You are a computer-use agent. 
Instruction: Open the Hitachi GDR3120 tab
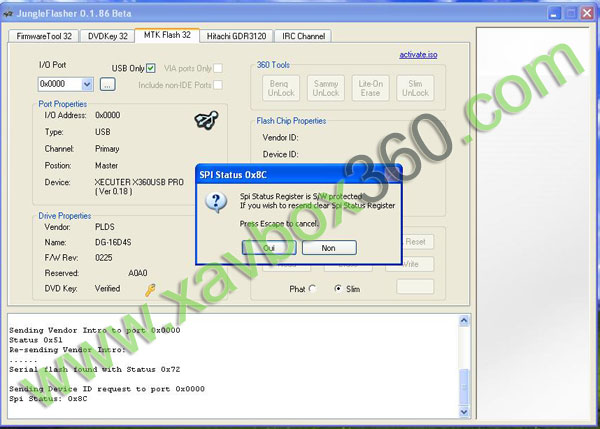pyautogui.click(x=236, y=36)
